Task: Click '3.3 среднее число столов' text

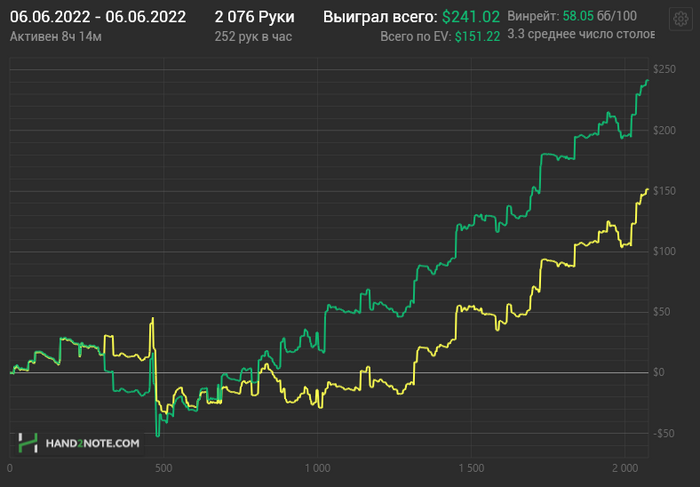Action: pyautogui.click(x=581, y=34)
